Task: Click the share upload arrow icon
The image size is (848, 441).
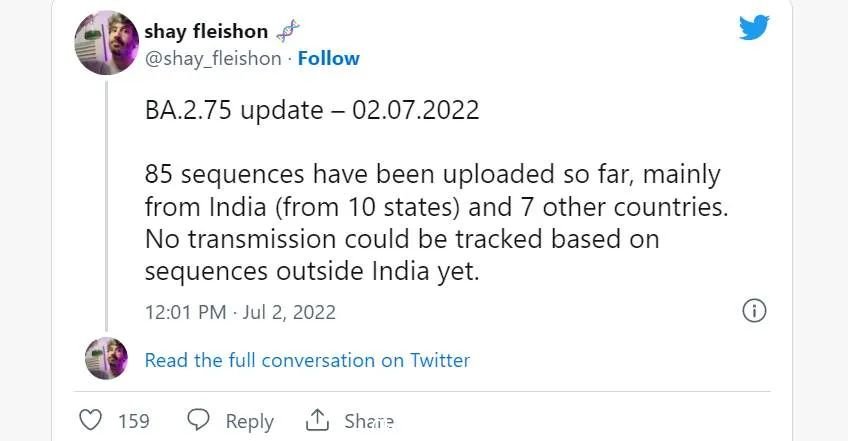Action: coord(317,420)
